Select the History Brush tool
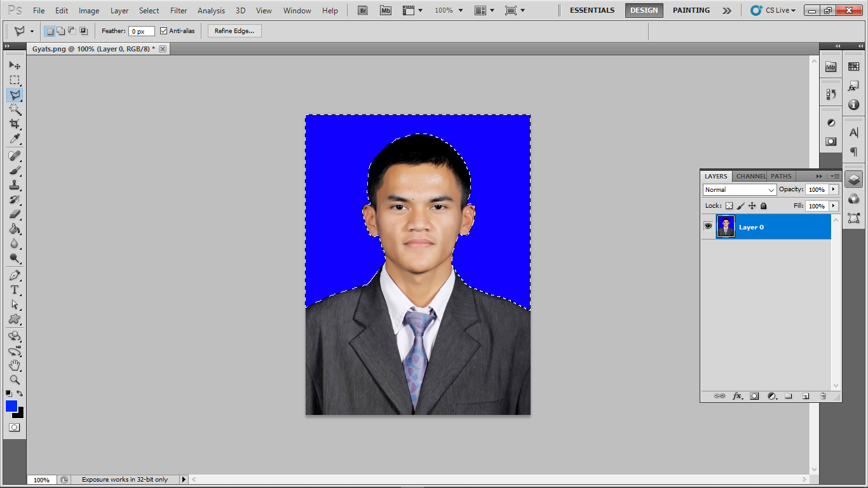 [x=15, y=200]
